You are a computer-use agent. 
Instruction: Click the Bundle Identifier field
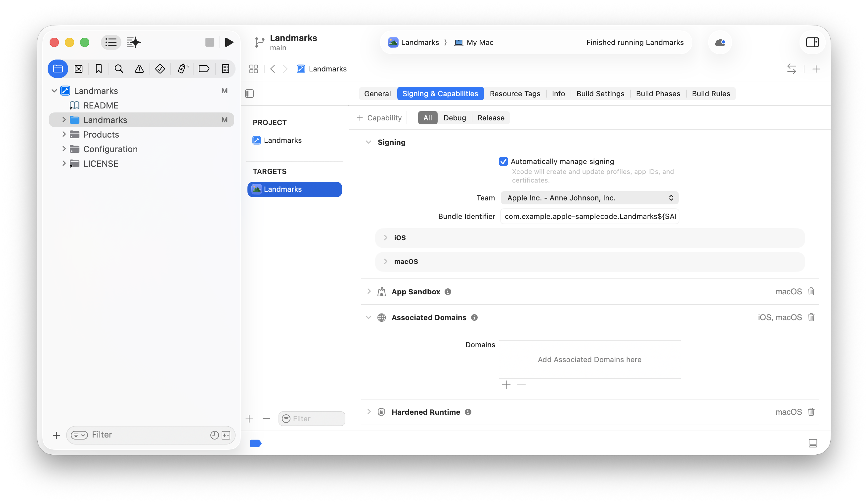click(x=589, y=217)
